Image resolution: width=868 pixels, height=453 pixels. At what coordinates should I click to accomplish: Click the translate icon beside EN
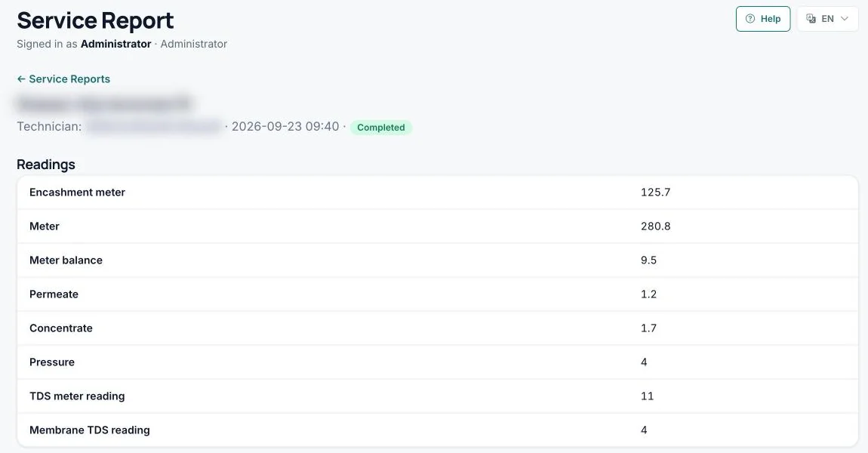811,19
